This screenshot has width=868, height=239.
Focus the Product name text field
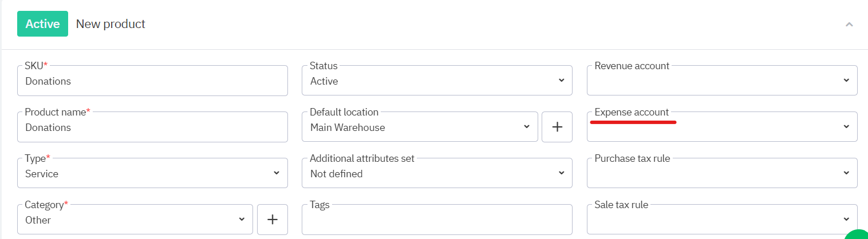[x=152, y=128]
